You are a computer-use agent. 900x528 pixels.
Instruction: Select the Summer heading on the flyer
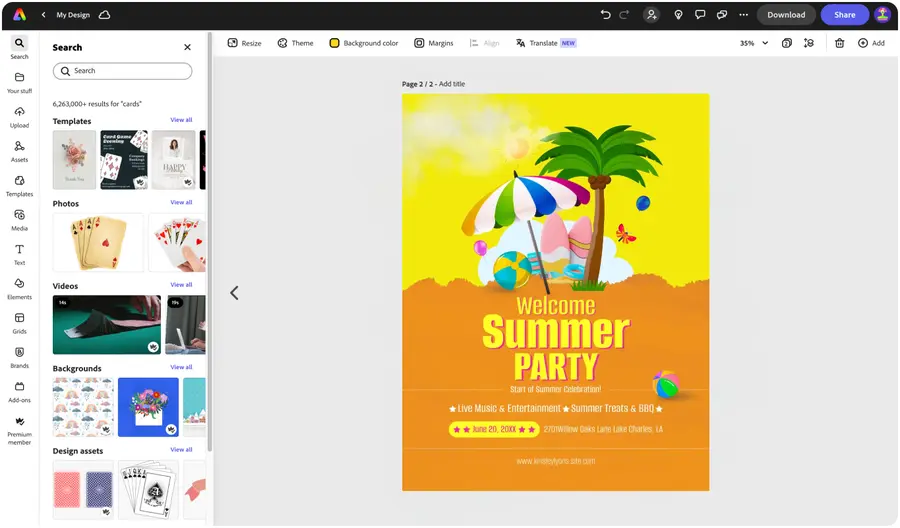point(556,332)
